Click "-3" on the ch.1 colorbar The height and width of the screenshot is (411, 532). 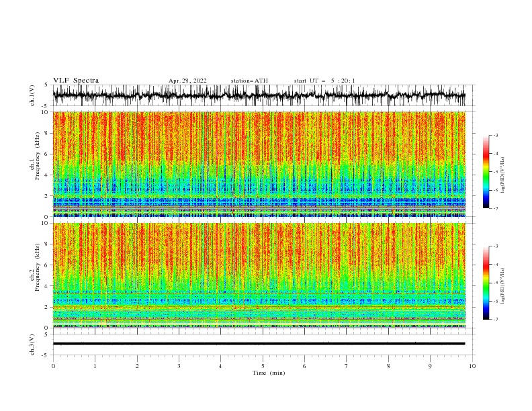[495, 135]
